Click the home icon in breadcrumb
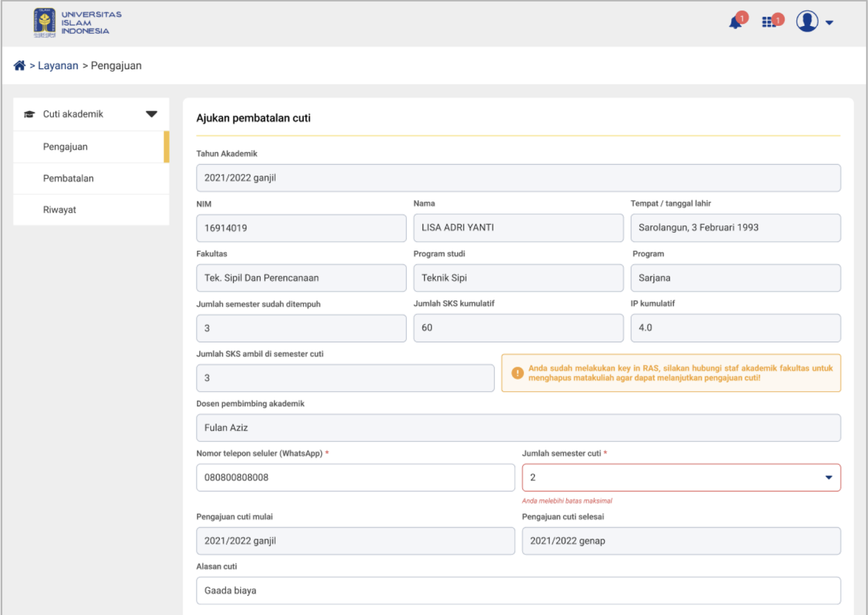The image size is (868, 615). click(x=19, y=65)
